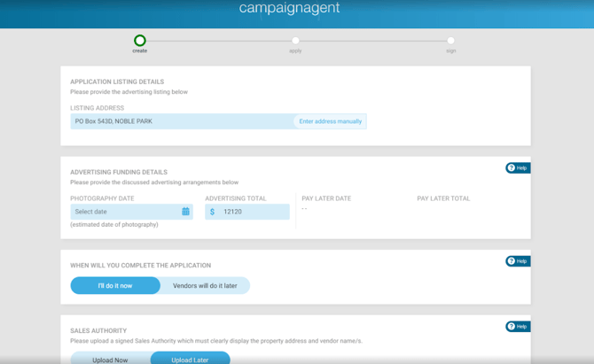594x364 pixels.
Task: Click the Enter address manually link
Action: 331,121
